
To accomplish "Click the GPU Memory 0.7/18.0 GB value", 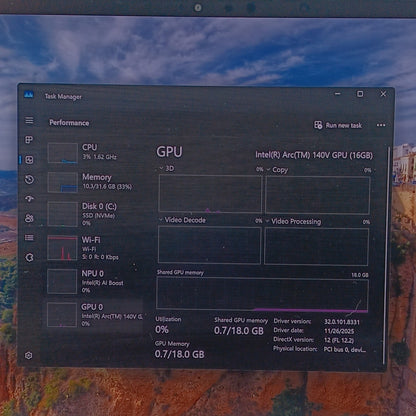I will 180,354.
